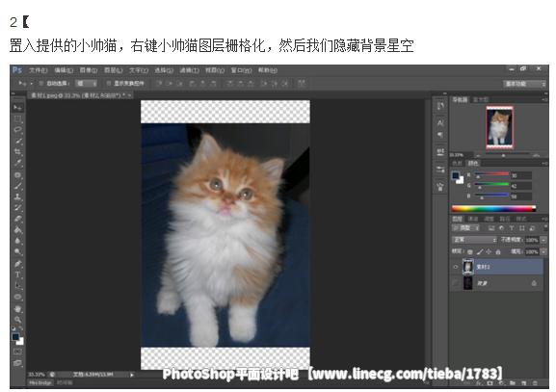Click the red R channel slider
The image size is (556, 392).
pyautogui.click(x=491, y=174)
